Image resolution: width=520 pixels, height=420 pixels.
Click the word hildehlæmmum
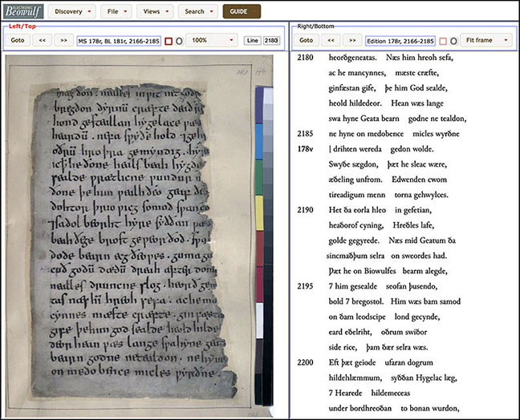click(355, 378)
